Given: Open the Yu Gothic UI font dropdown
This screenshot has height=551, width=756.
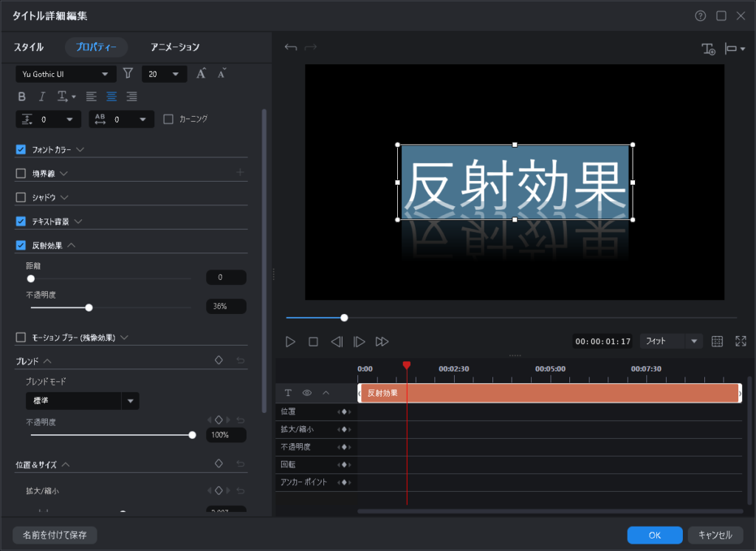Looking at the screenshot, I should tap(66, 74).
